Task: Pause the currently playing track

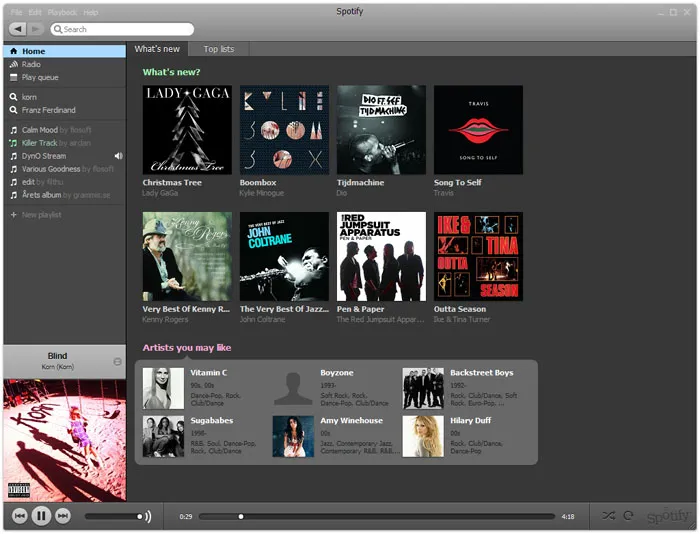Action: tap(41, 516)
